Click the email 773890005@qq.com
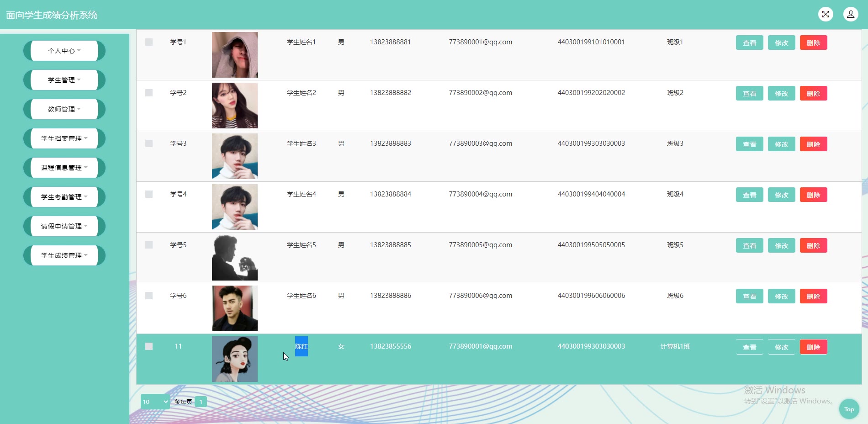Image resolution: width=868 pixels, height=424 pixels. pos(481,245)
